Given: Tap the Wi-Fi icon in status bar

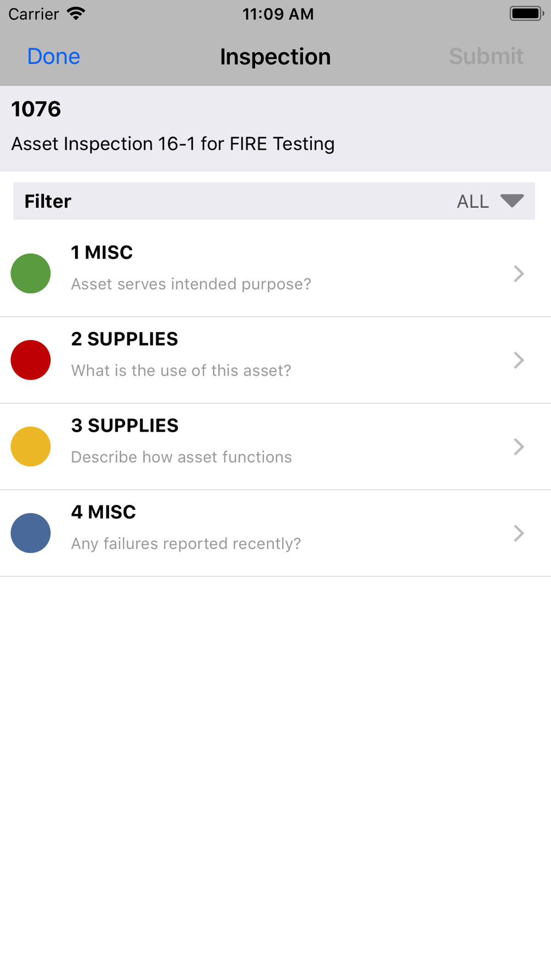Looking at the screenshot, I should coord(76,14).
